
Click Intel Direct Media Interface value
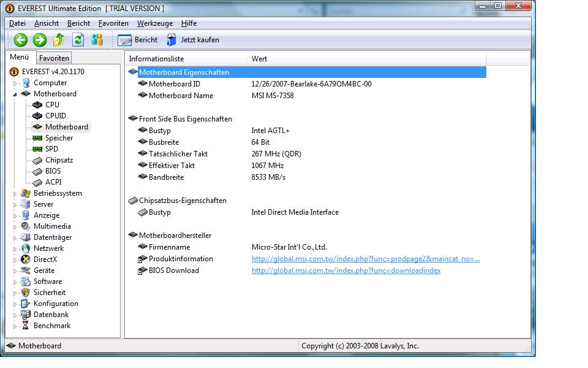click(x=295, y=212)
